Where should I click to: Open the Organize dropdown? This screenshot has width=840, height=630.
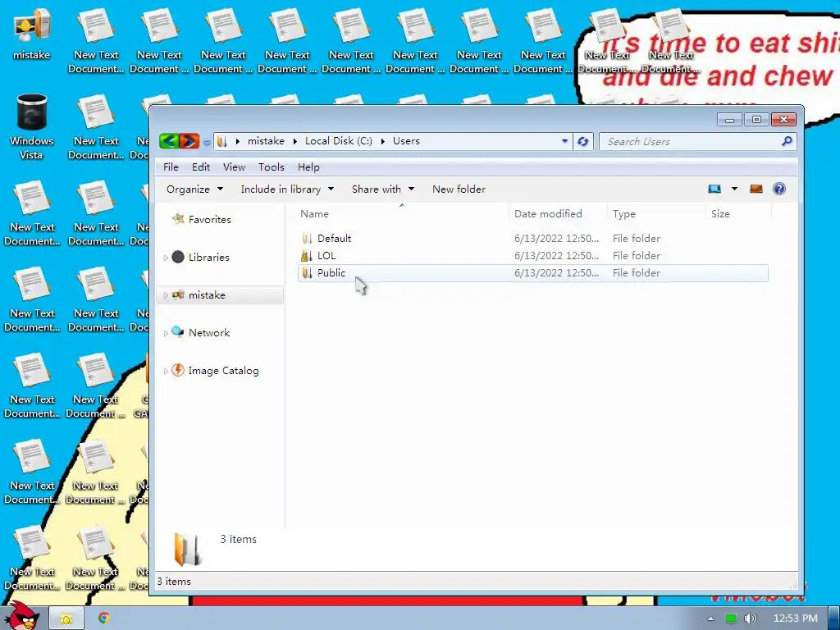pyautogui.click(x=194, y=189)
